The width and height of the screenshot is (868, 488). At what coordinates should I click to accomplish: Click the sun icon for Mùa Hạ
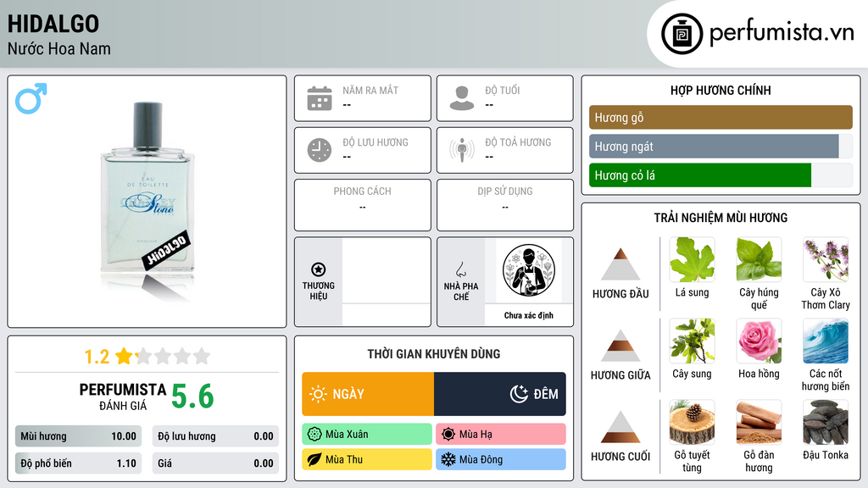[x=448, y=435]
